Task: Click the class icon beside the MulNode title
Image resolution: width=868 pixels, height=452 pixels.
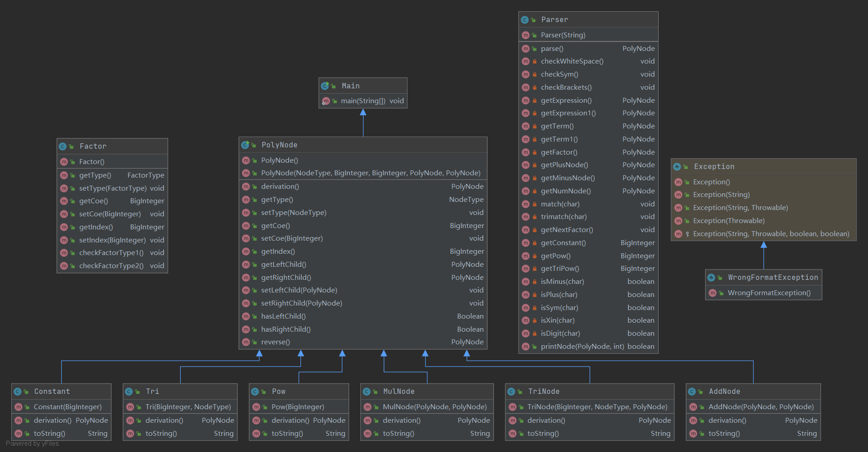Action: [367, 392]
